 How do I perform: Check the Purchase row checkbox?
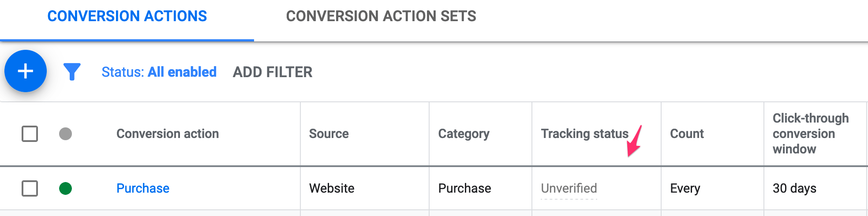coord(30,189)
